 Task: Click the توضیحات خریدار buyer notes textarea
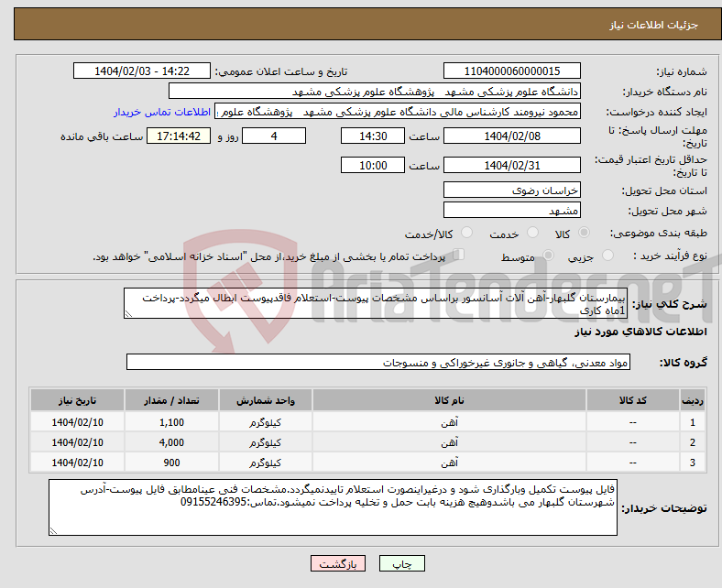click(333, 507)
